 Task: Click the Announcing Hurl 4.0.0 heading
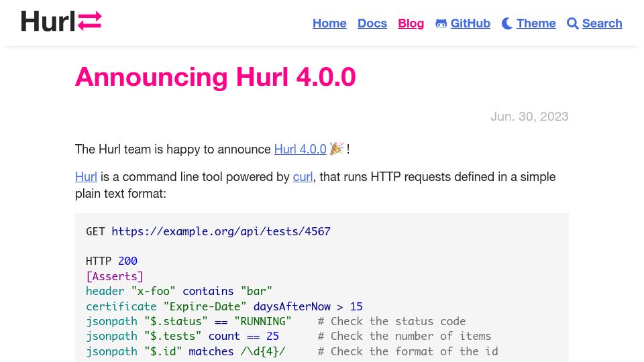coord(215,76)
